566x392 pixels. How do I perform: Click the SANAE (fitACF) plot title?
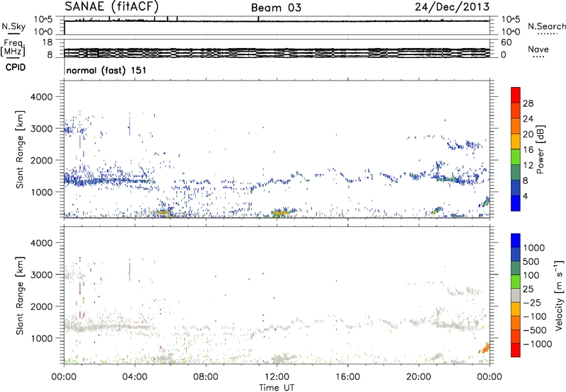[x=112, y=6]
